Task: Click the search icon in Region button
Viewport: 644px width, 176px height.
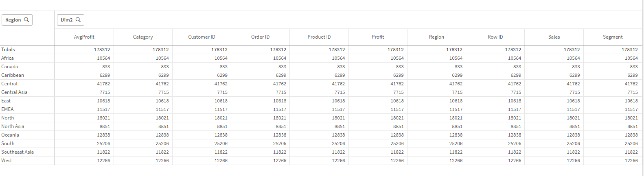Action: (26, 20)
